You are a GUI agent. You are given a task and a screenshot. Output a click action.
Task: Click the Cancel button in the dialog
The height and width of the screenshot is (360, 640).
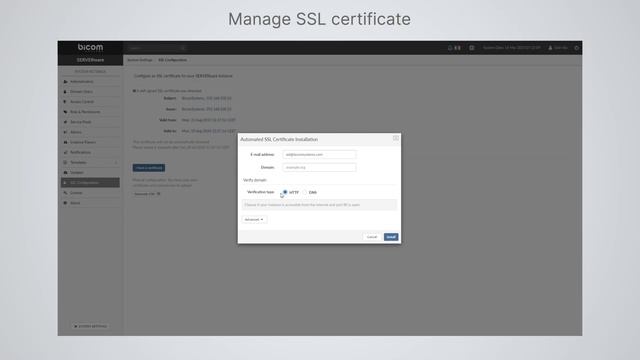[x=372, y=237]
